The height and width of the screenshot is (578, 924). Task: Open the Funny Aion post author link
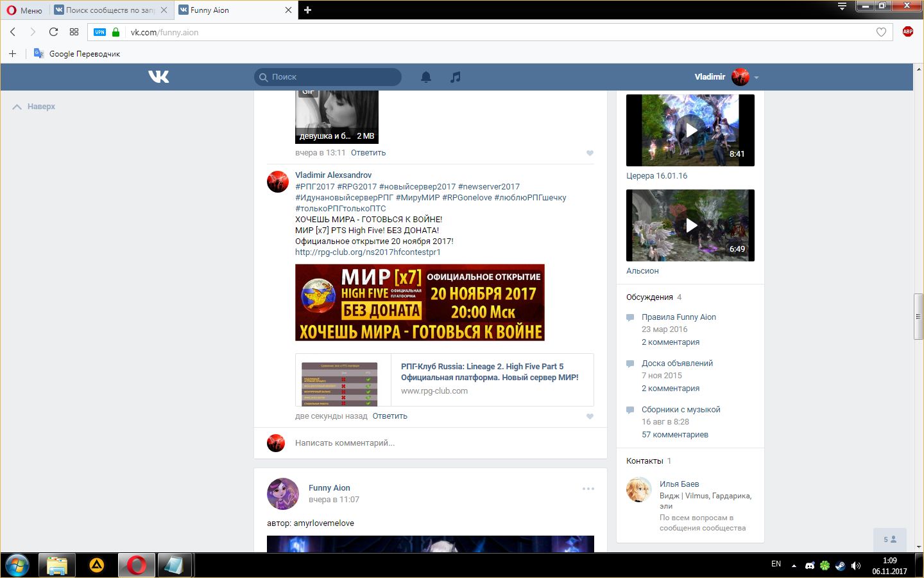click(329, 487)
